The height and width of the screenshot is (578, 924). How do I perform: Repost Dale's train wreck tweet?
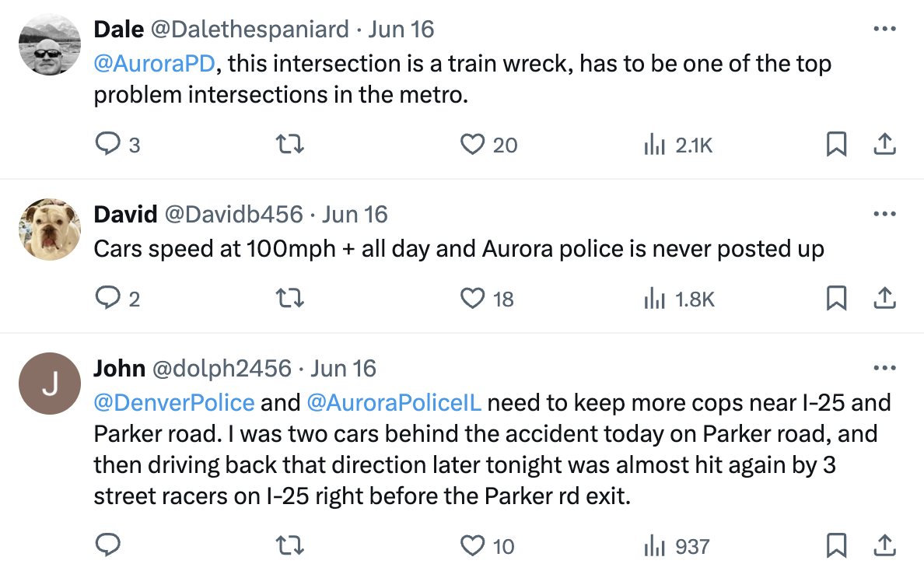pos(290,145)
